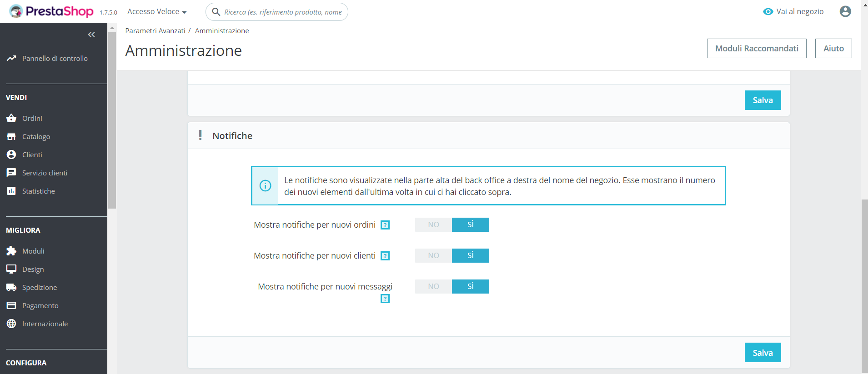Open Ordini in the sidebar menu
The height and width of the screenshot is (374, 868).
coord(32,118)
